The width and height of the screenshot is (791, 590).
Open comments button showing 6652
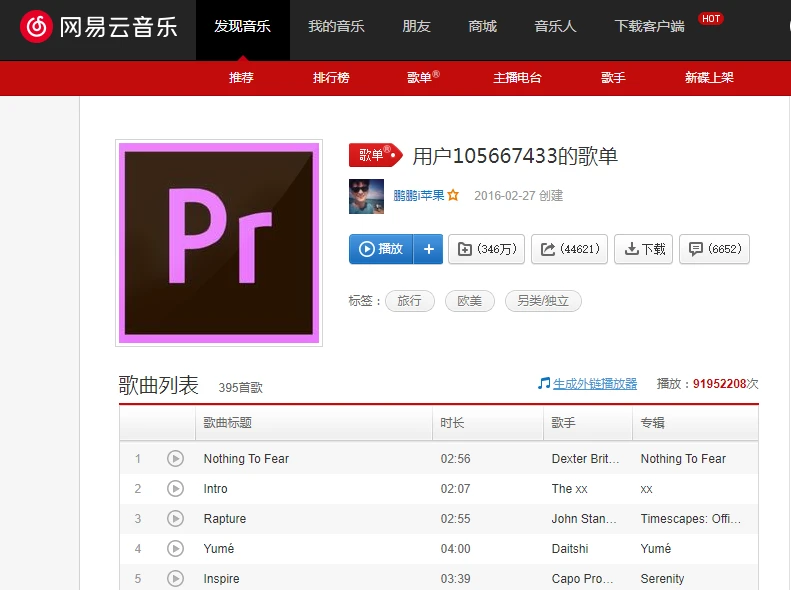click(714, 249)
